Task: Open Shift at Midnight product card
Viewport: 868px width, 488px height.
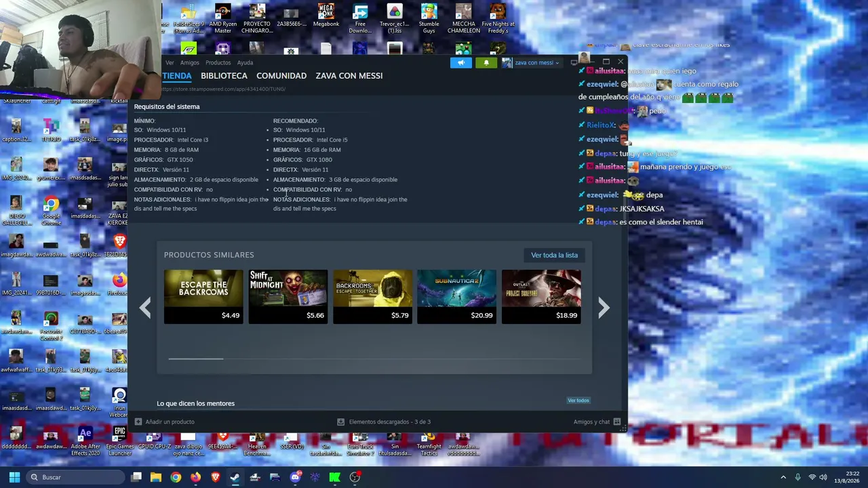Action: [x=288, y=296]
